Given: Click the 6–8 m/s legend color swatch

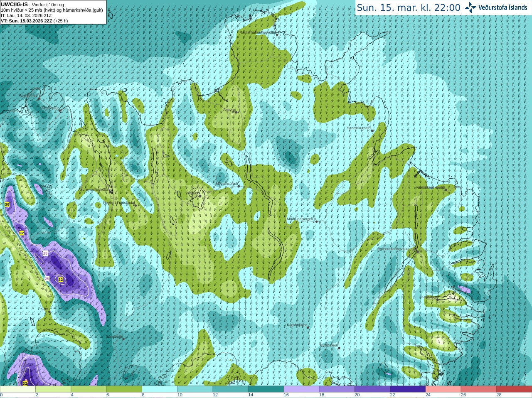Looking at the screenshot, I should (124, 389).
